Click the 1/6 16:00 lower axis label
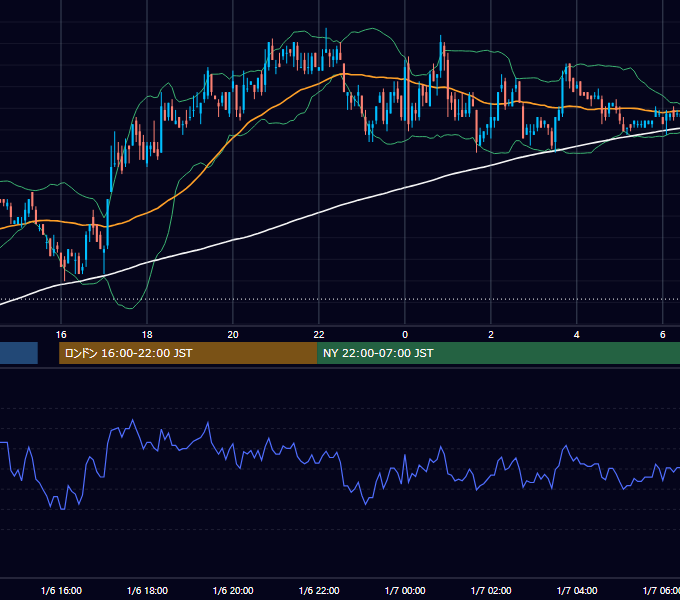Image resolution: width=680 pixels, height=600 pixels. click(x=61, y=590)
